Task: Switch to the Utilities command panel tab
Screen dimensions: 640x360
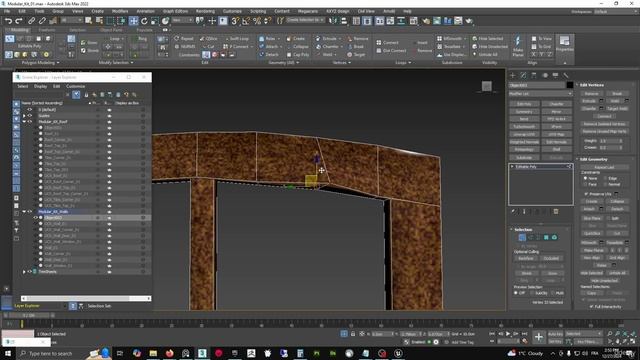Action: pos(566,75)
